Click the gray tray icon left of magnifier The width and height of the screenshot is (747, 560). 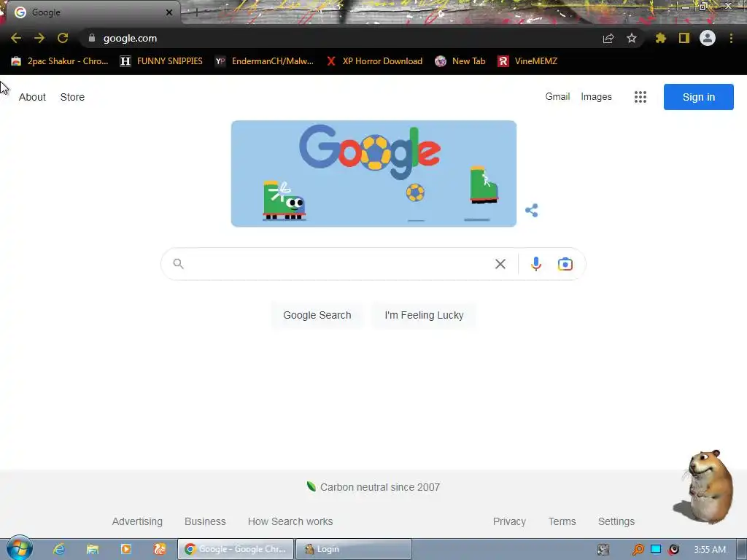tap(603, 550)
